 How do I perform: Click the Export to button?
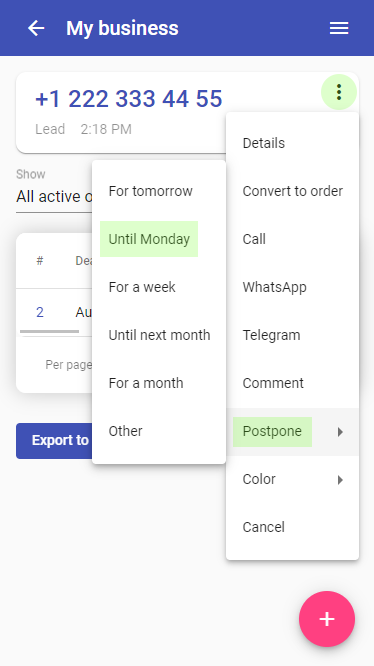[x=54, y=441]
